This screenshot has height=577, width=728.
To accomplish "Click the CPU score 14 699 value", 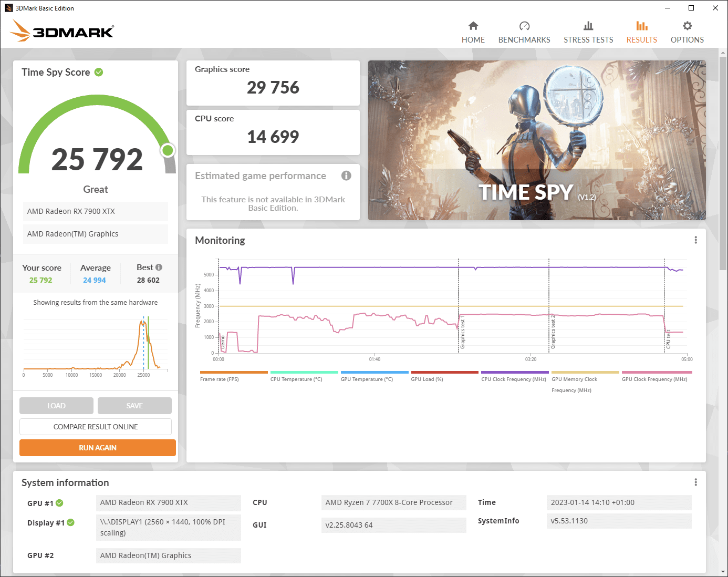I will pyautogui.click(x=273, y=137).
